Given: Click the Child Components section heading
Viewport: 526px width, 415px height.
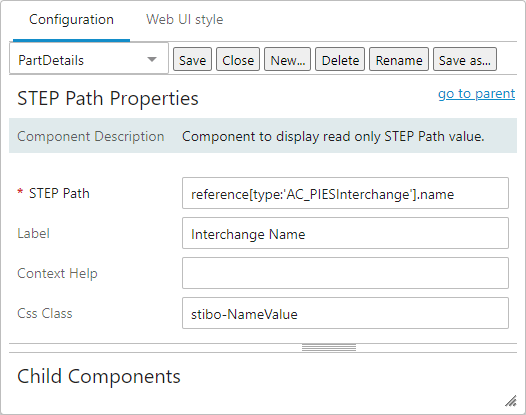Looking at the screenshot, I should (99, 376).
